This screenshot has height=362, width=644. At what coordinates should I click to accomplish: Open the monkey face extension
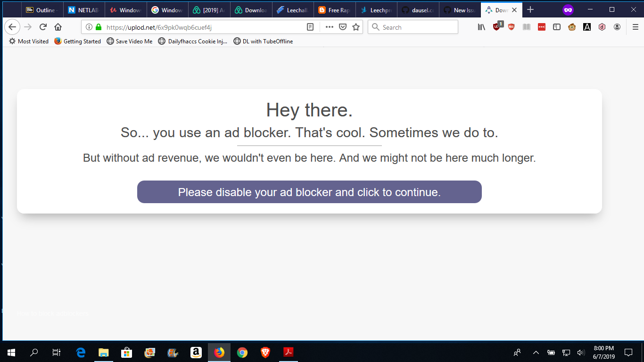[572, 27]
